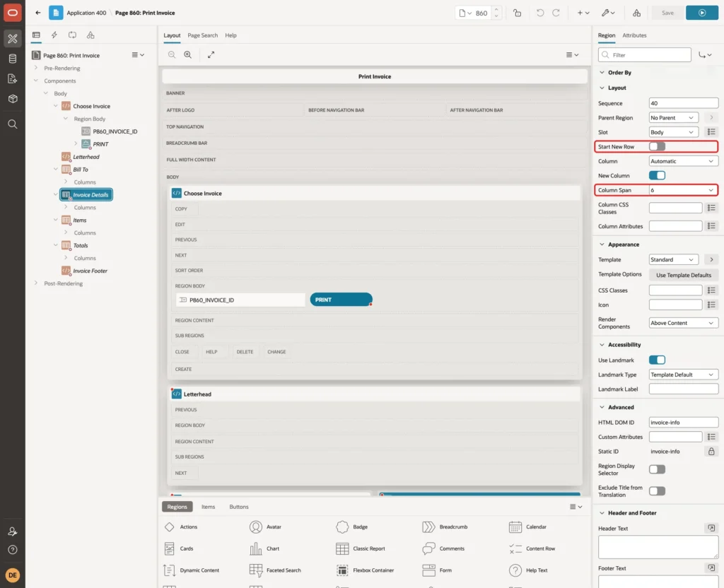Click the Sequence input field

tap(684, 103)
